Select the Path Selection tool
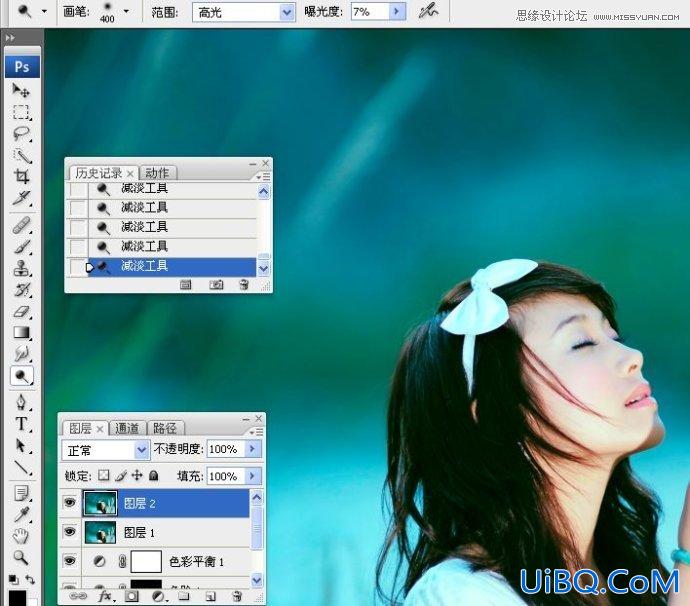The width and height of the screenshot is (690, 606). pyautogui.click(x=21, y=445)
